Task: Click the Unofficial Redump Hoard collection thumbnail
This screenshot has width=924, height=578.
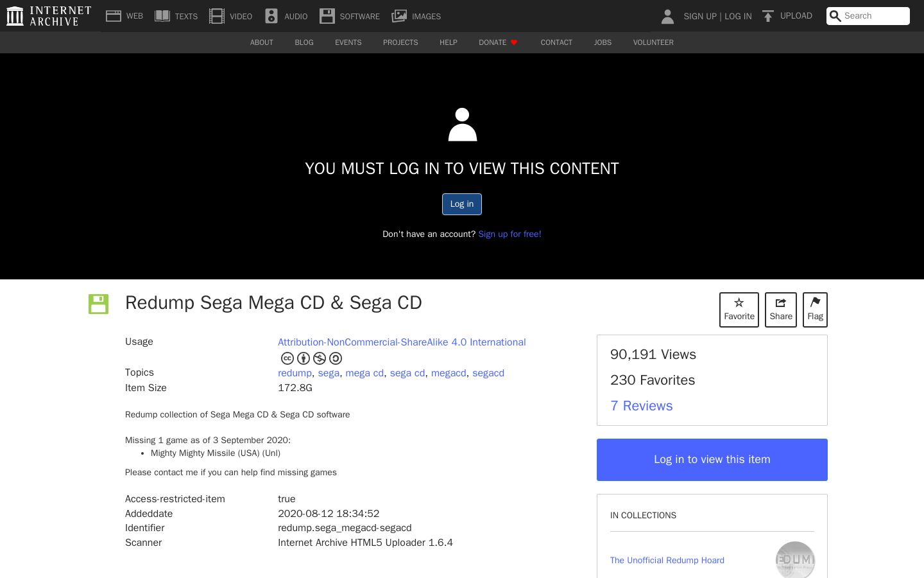Action: click(x=795, y=560)
